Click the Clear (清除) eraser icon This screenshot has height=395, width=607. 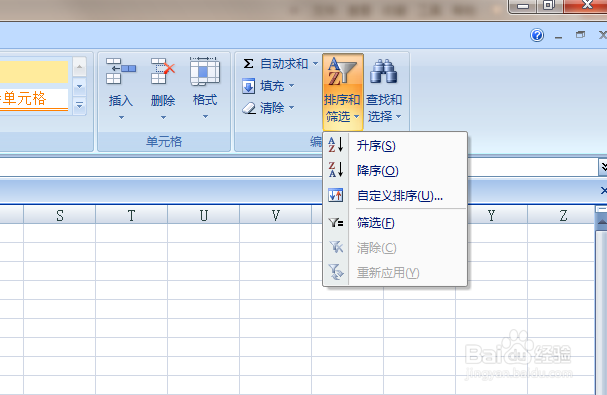point(249,108)
